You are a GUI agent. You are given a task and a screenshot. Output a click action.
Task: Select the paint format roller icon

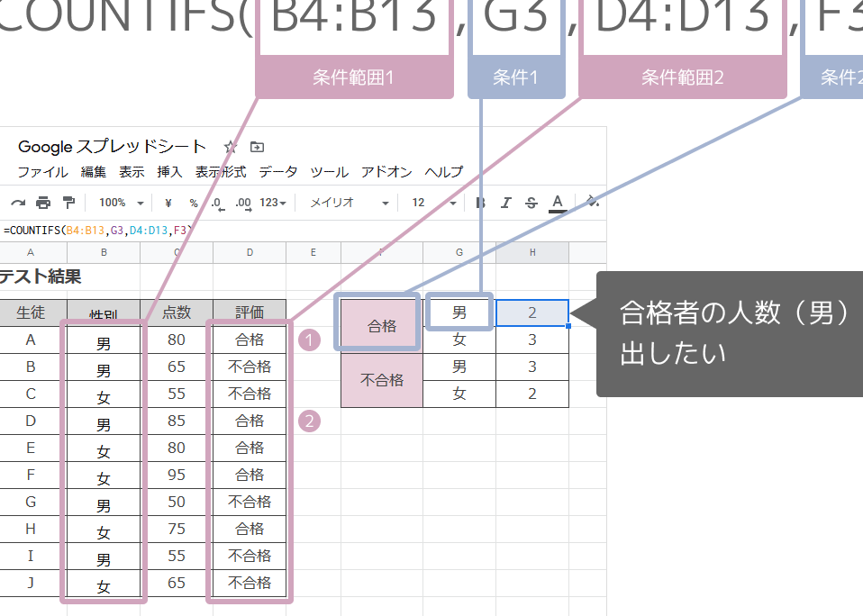(68, 203)
